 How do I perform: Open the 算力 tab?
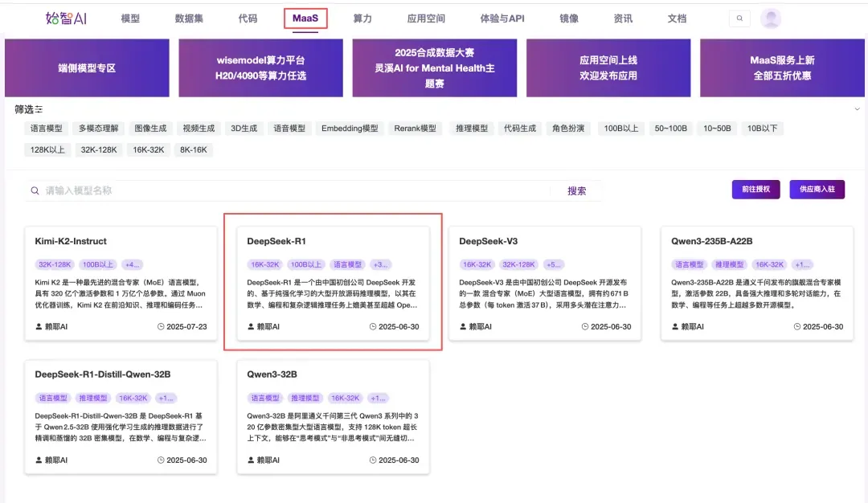click(362, 18)
